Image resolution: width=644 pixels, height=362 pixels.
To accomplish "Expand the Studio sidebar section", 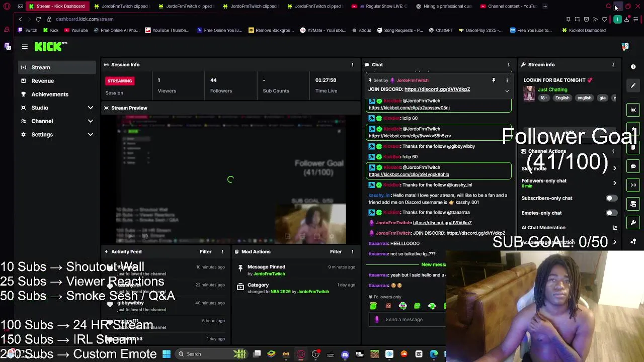I will coord(91,108).
